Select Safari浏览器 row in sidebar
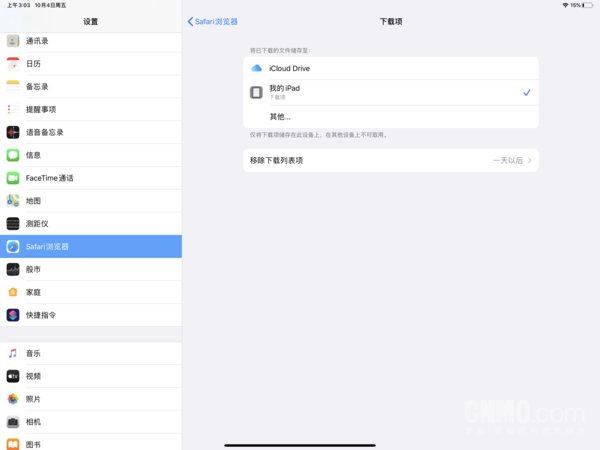This screenshot has width=600, height=450. coord(91,246)
